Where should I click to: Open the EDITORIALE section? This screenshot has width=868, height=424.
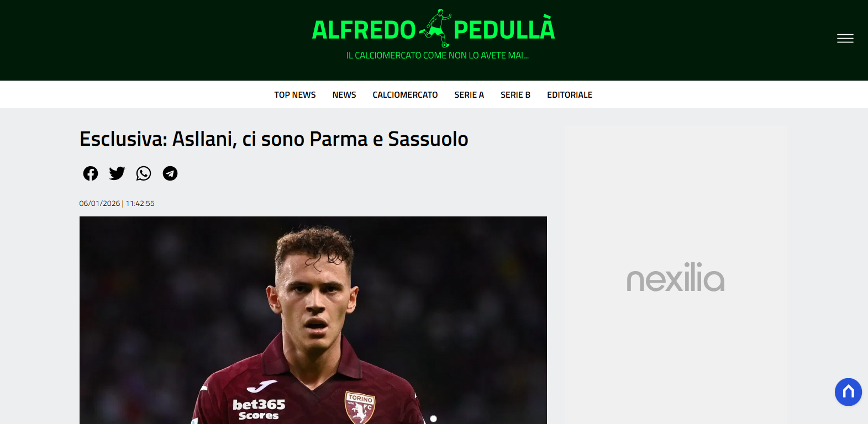pos(570,95)
